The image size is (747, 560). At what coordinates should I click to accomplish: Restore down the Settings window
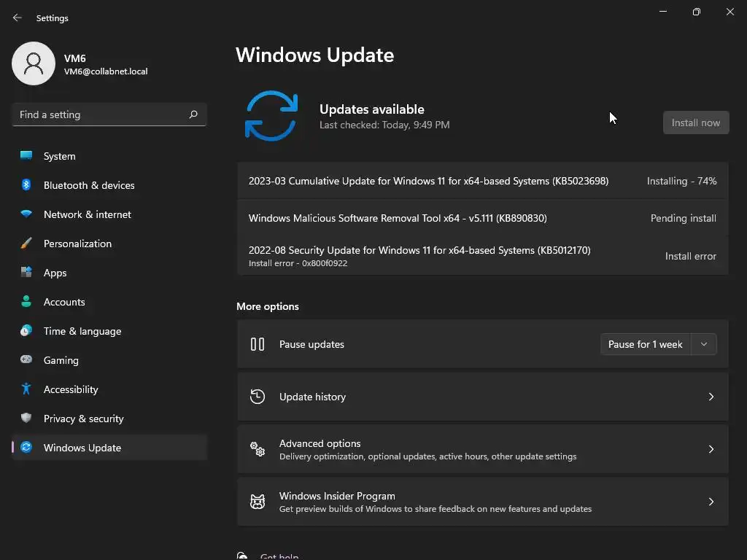(x=696, y=12)
